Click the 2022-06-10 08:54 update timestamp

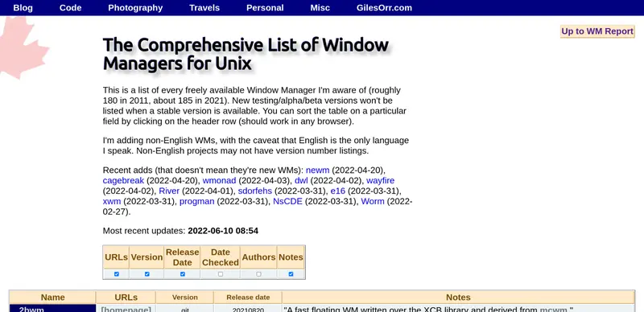pos(223,231)
